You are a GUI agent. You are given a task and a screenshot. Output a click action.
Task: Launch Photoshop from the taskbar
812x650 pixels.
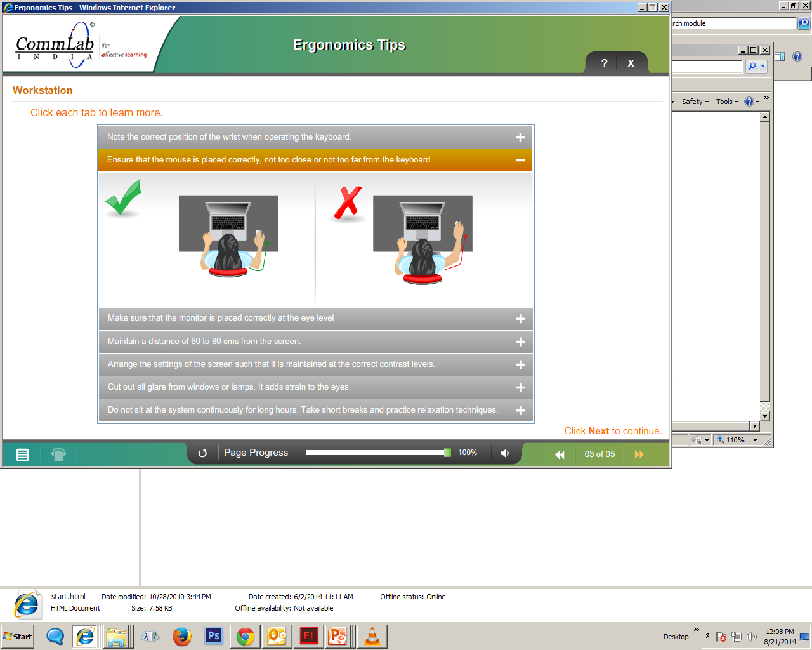tap(214, 636)
